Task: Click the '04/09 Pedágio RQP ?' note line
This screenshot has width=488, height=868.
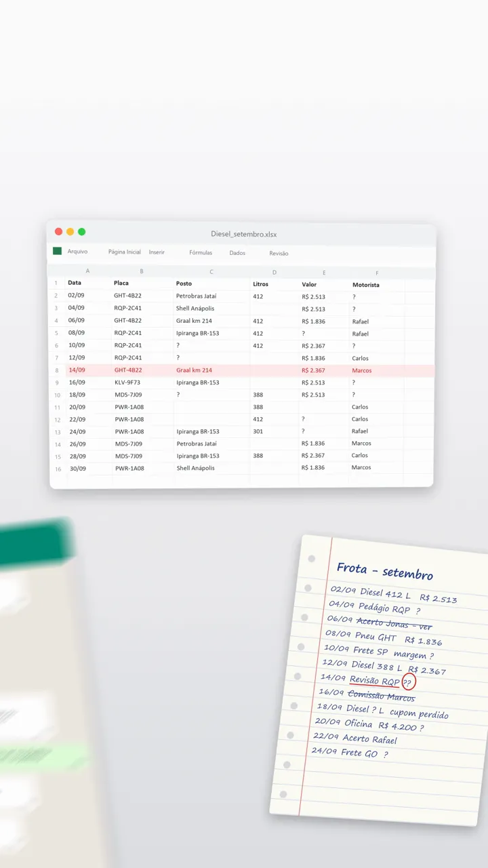Action: click(x=373, y=608)
